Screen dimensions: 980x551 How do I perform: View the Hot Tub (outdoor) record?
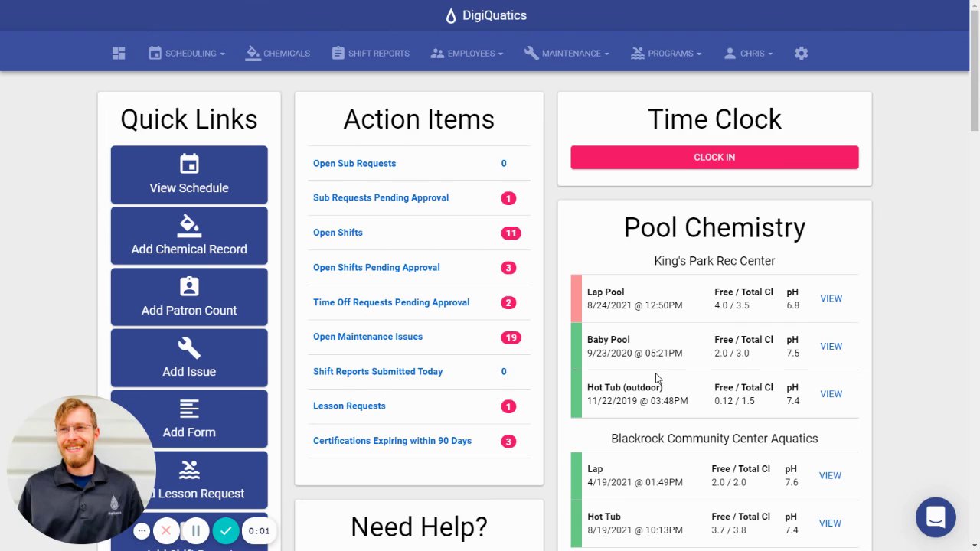[x=831, y=393]
